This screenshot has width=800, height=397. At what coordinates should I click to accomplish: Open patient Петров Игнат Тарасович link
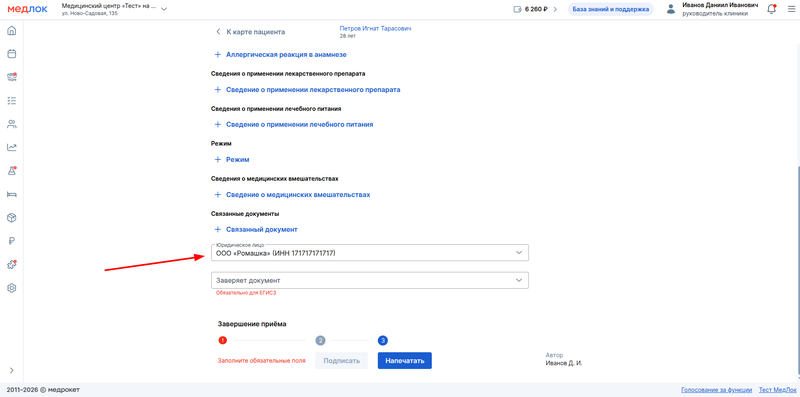click(x=375, y=29)
